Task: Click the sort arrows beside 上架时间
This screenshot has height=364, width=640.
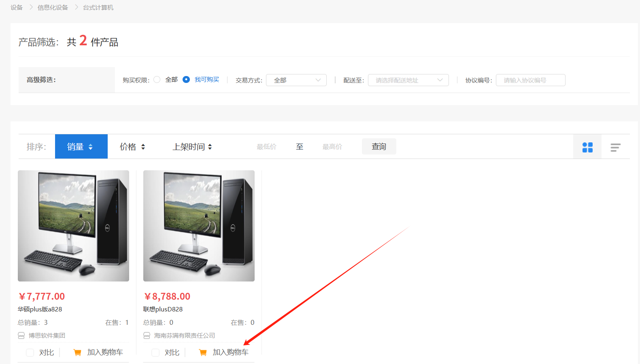Action: click(210, 147)
